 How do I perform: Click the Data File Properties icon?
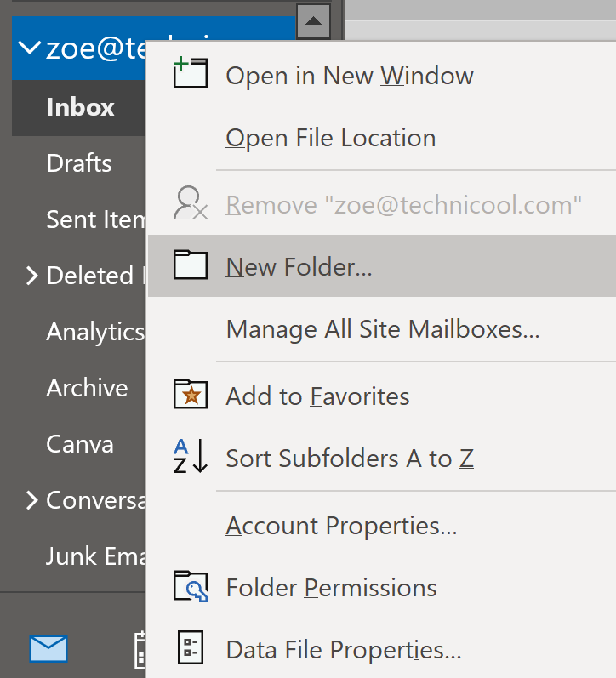(x=190, y=650)
